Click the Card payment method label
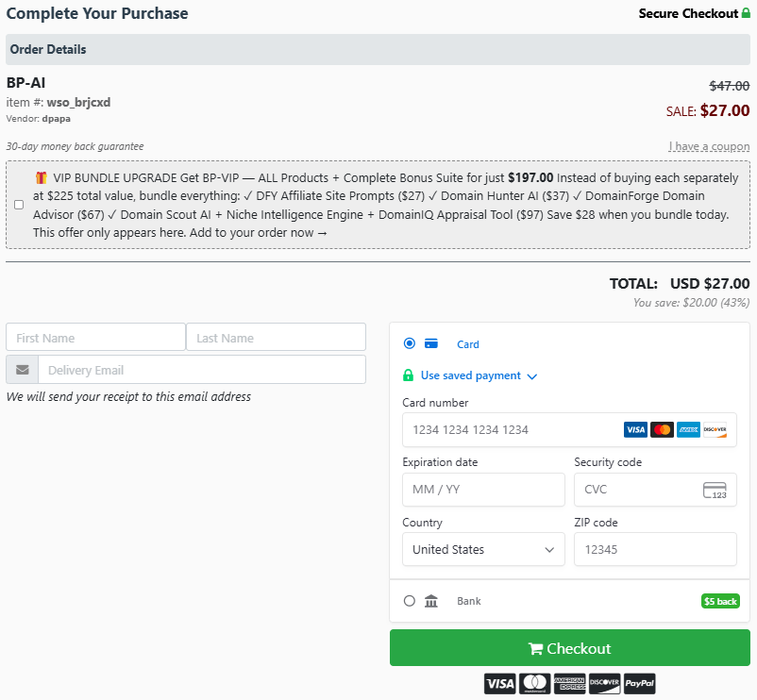This screenshot has height=700, width=757. (x=468, y=344)
